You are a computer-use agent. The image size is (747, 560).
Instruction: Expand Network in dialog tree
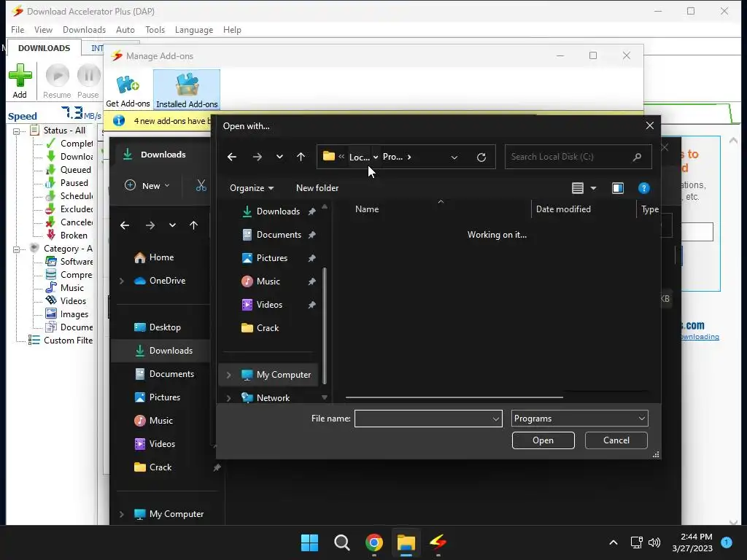(x=228, y=398)
